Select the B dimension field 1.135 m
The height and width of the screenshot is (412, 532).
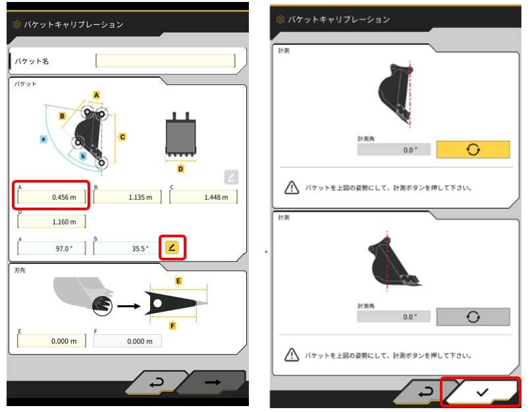pos(127,197)
